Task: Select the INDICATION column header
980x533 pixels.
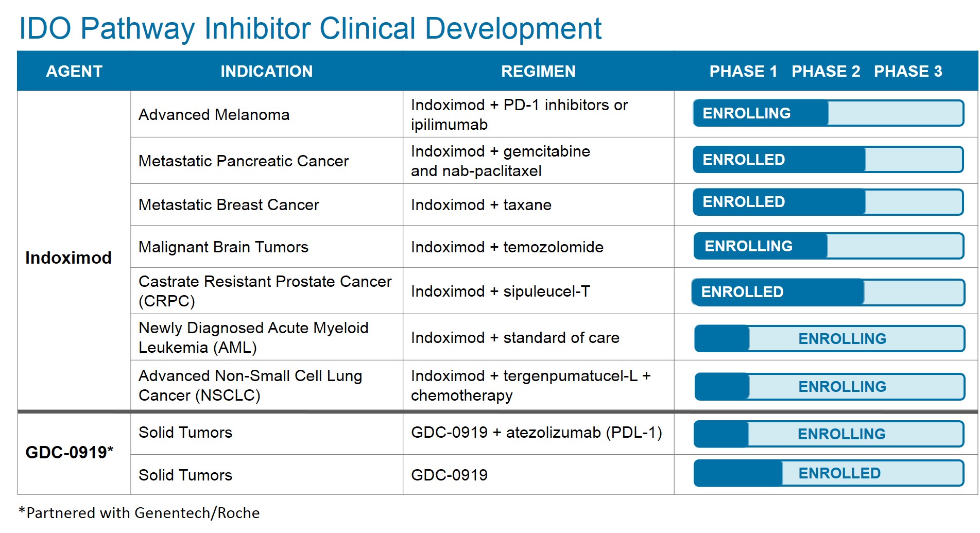Action: (x=266, y=71)
